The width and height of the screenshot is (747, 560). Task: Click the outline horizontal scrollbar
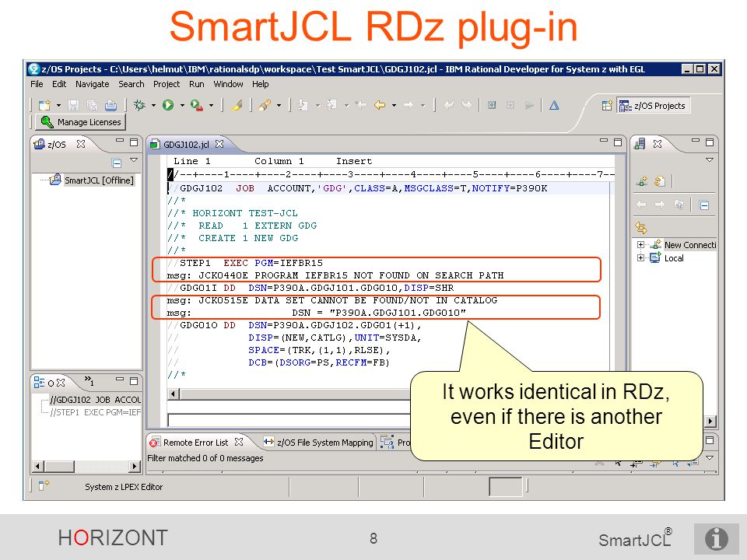point(86,466)
